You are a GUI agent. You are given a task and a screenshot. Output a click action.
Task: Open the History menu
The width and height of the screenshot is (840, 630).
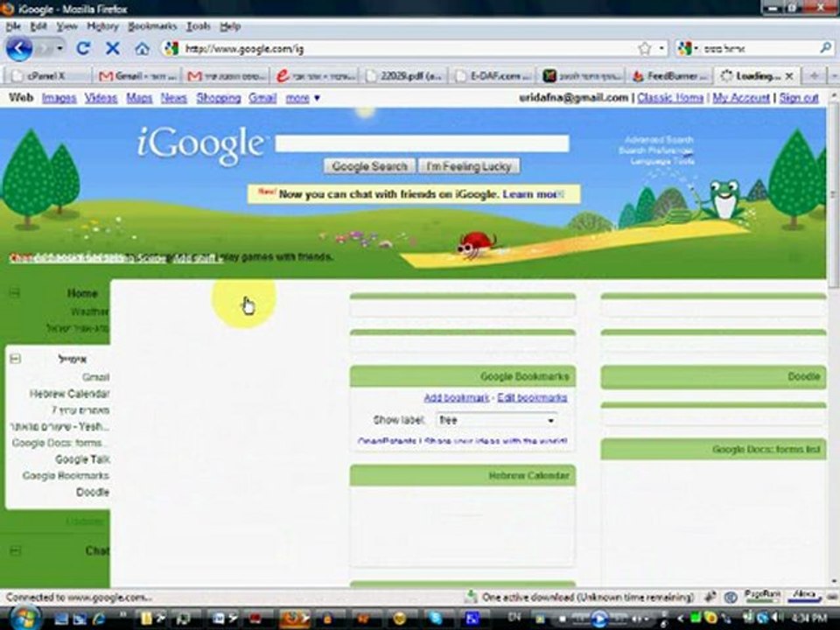[x=102, y=26]
